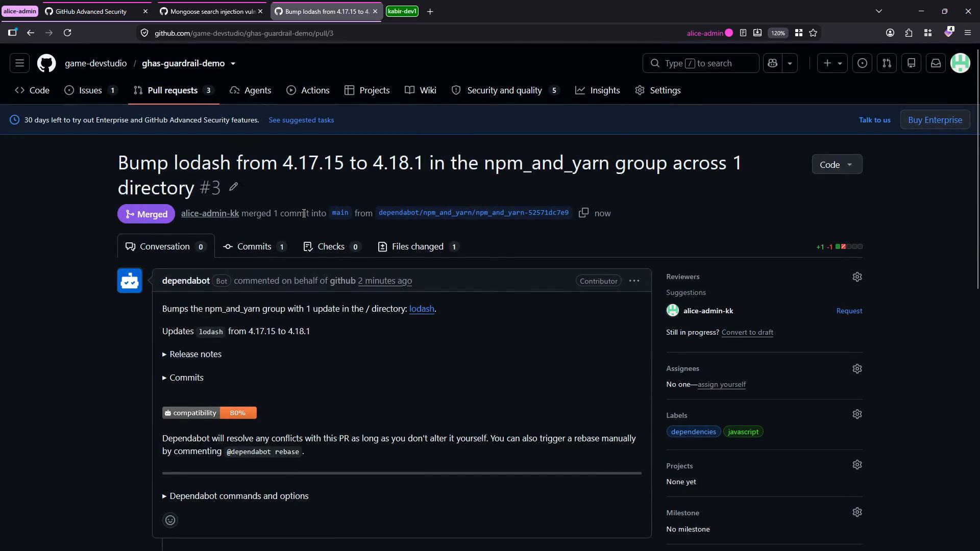Image resolution: width=980 pixels, height=551 pixels.
Task: Expand Dependabot commands and options
Action: (235, 496)
